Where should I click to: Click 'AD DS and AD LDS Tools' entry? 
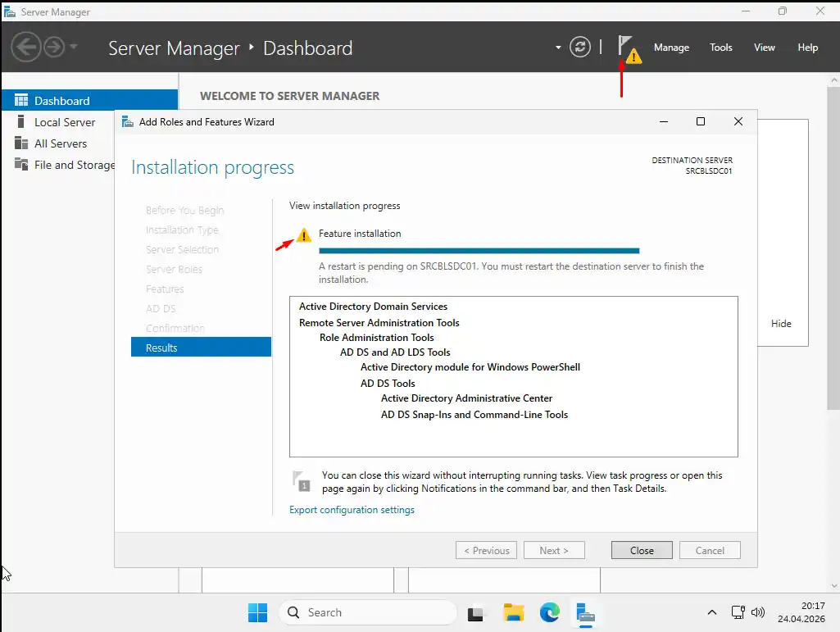coord(395,352)
